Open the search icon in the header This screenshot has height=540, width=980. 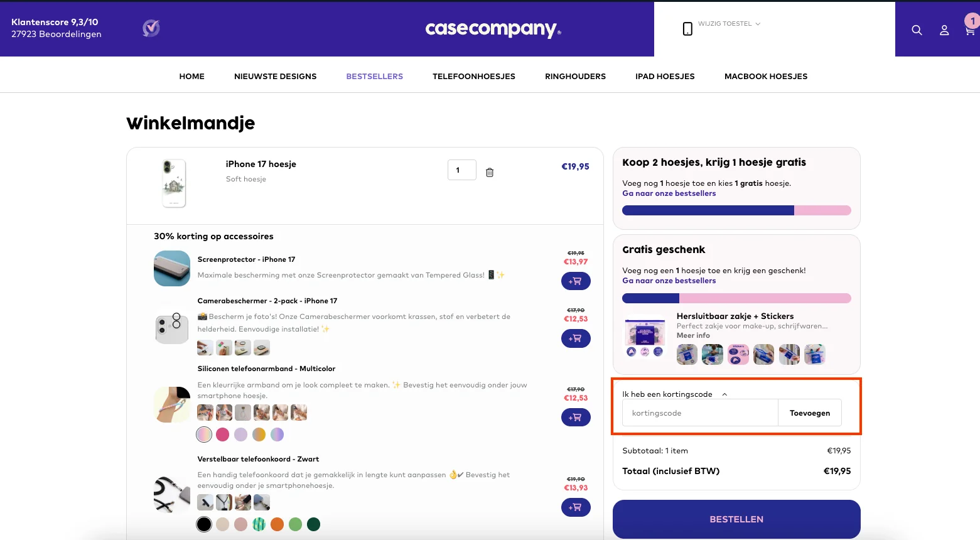coord(917,30)
